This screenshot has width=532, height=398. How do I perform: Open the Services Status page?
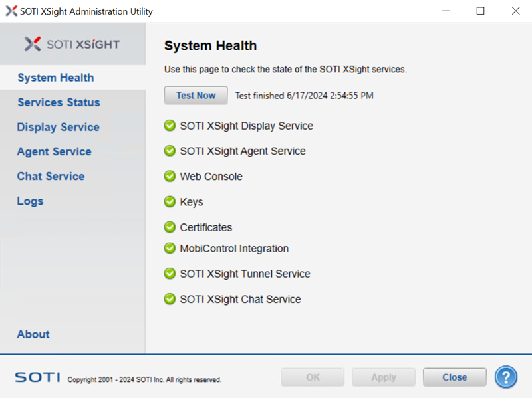pyautogui.click(x=59, y=102)
